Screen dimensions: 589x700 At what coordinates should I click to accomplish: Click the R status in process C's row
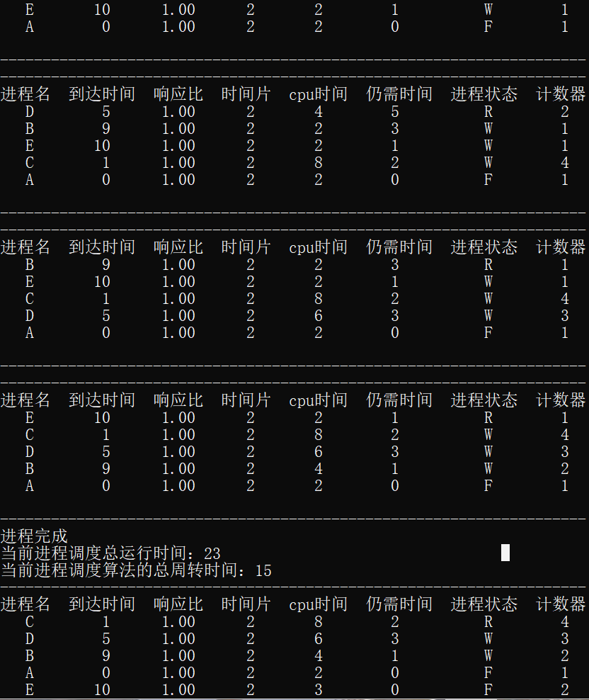[488, 622]
